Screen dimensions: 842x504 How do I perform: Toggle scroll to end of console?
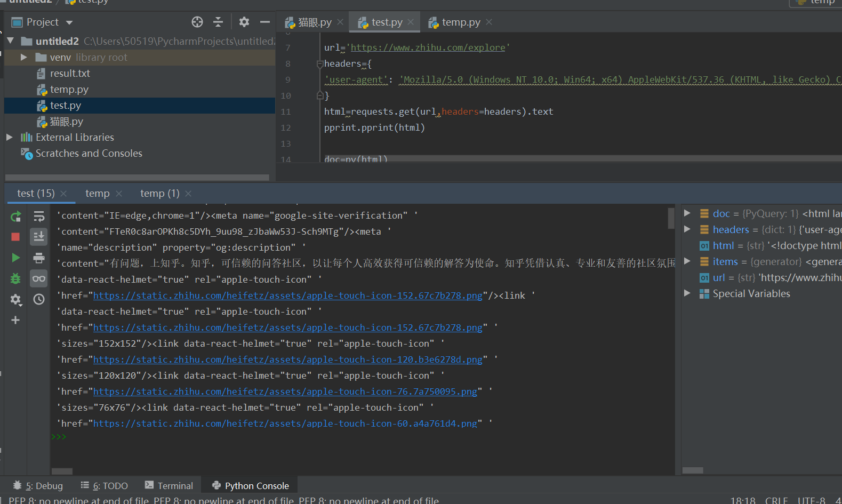39,237
